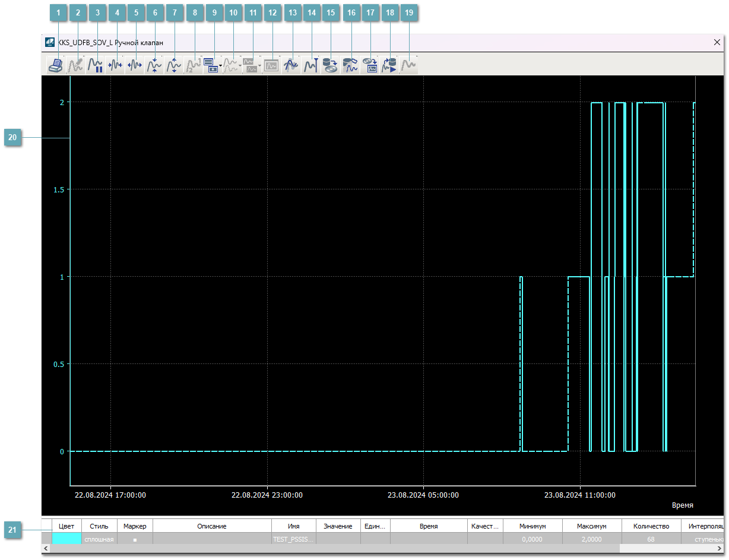Click the 'Описание' column header
729x560 pixels.
[x=212, y=526]
